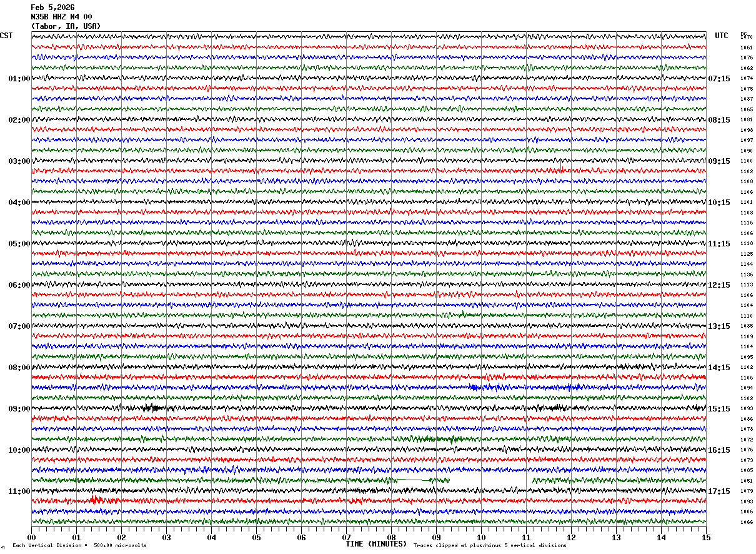Click the "10:00" CST row label
Viewport: 756px width, 554px height.
(x=19, y=450)
